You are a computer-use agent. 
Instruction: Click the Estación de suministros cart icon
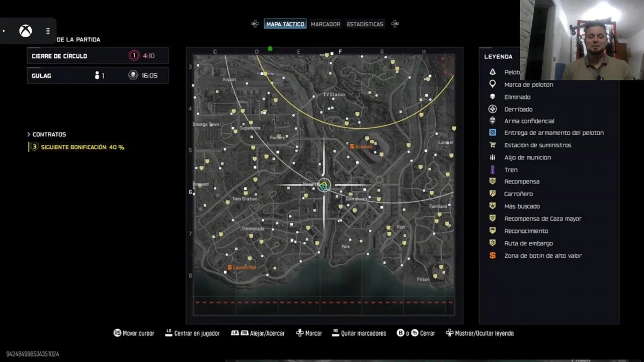[x=493, y=145]
